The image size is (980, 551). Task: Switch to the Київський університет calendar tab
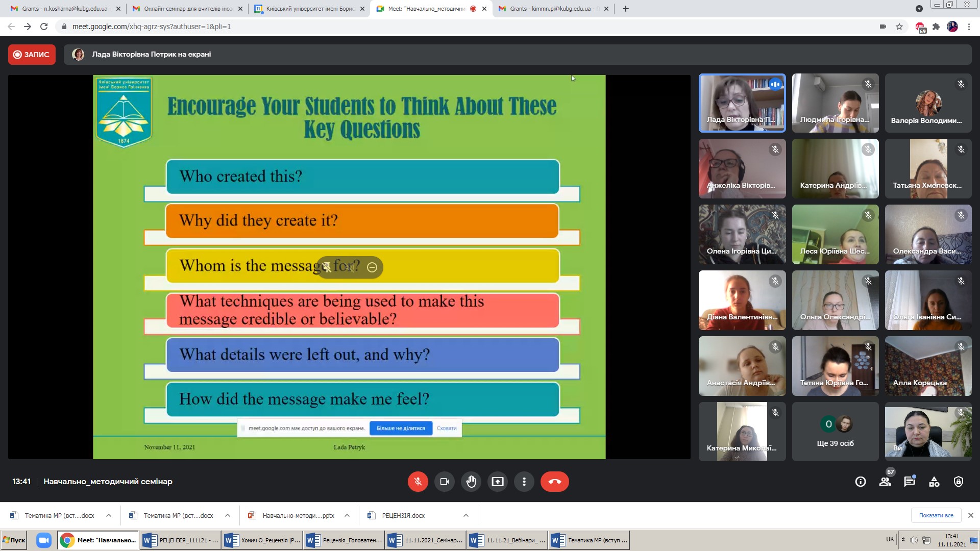tap(306, 9)
